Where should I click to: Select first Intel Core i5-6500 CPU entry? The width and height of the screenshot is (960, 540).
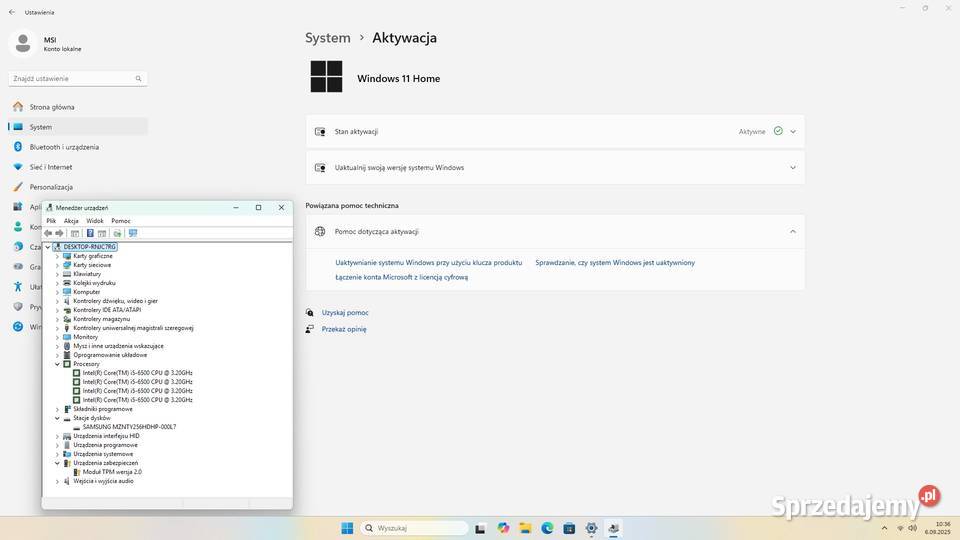(x=138, y=373)
